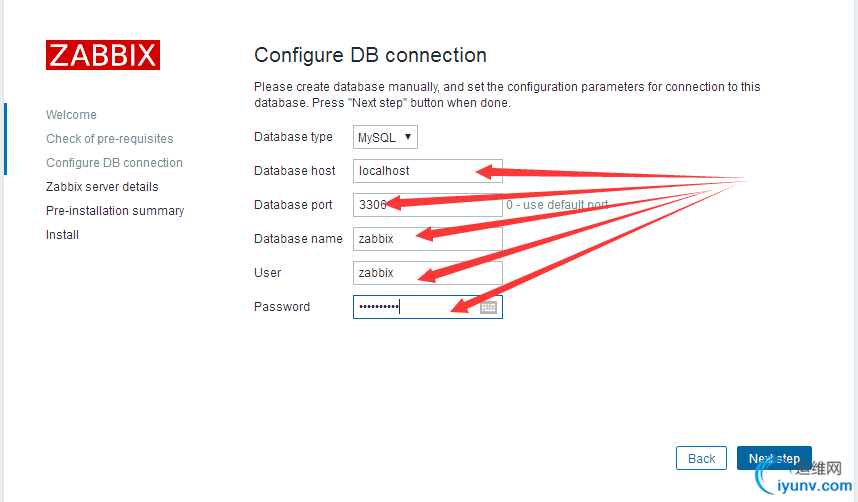Click the User label text
The image size is (858, 502).
coord(268,273)
